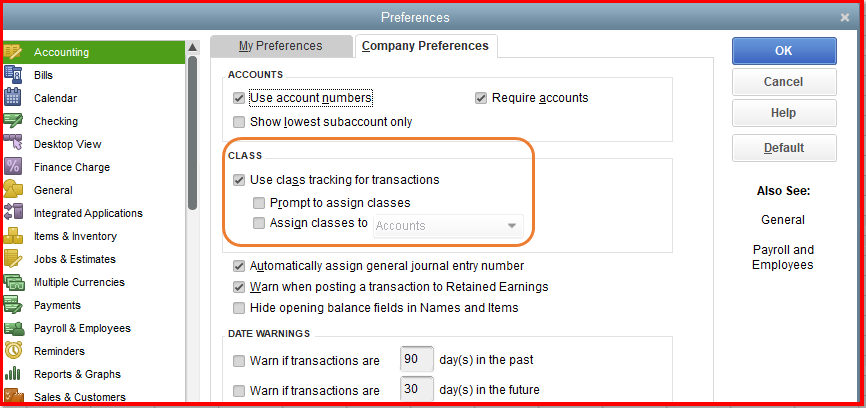Open the Items & Inventory icon
Viewport: 866px width, 408px height.
point(14,236)
